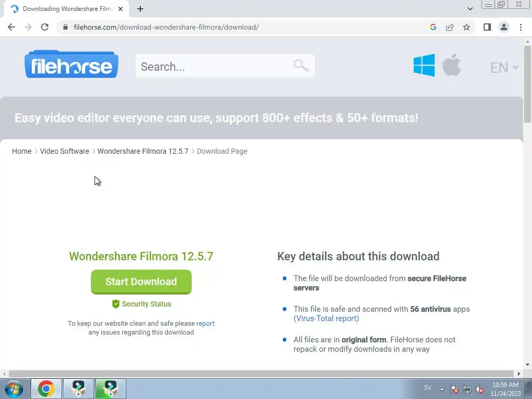532x399 pixels.
Task: Open the EN language dropdown
Action: click(x=504, y=68)
